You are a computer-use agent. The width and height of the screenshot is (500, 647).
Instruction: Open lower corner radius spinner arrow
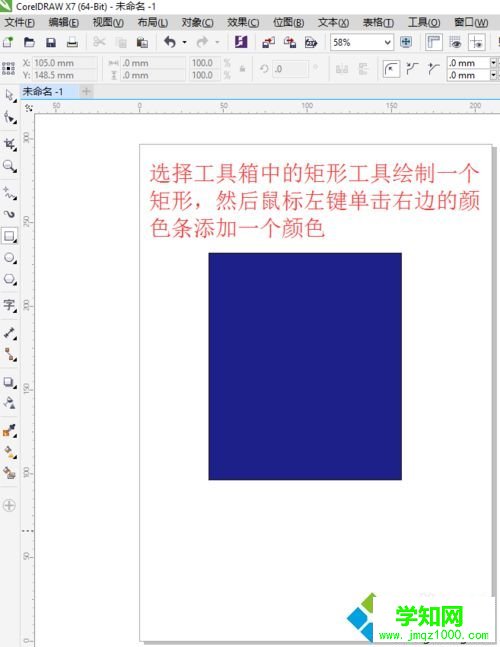(493, 75)
